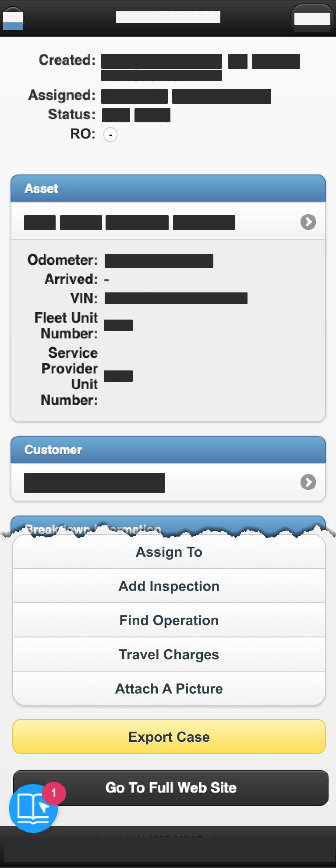336x868 pixels.
Task: Select Travel Charges entry
Action: click(169, 655)
